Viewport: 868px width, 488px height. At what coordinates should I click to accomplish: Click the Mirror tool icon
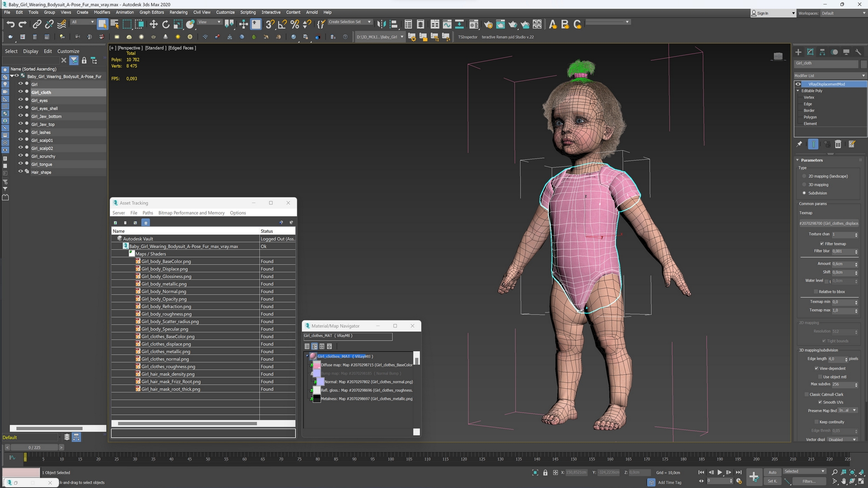pos(382,24)
